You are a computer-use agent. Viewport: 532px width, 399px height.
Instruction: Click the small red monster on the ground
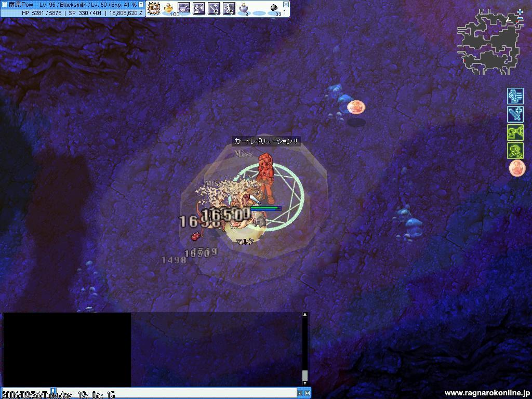[195, 236]
